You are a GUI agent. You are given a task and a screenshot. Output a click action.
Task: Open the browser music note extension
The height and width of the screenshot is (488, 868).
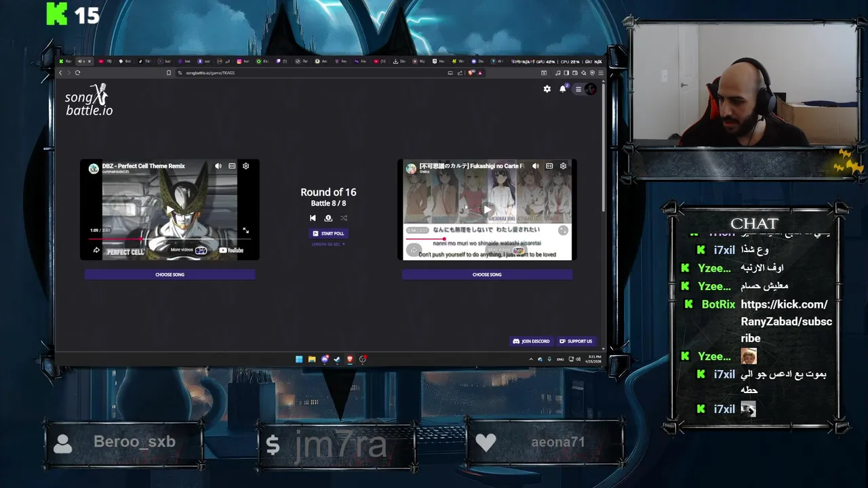[x=558, y=73]
